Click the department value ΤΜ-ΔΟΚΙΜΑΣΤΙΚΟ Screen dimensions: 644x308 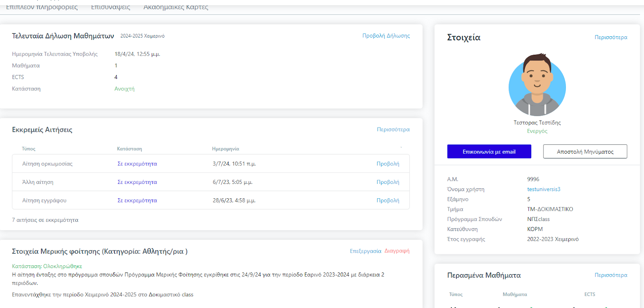550,209
